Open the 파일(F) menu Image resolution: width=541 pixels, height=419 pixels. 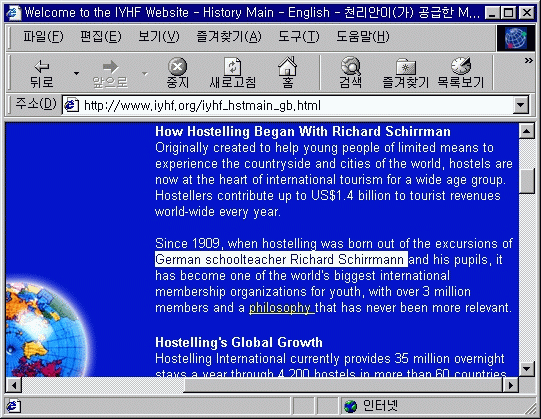(x=43, y=37)
